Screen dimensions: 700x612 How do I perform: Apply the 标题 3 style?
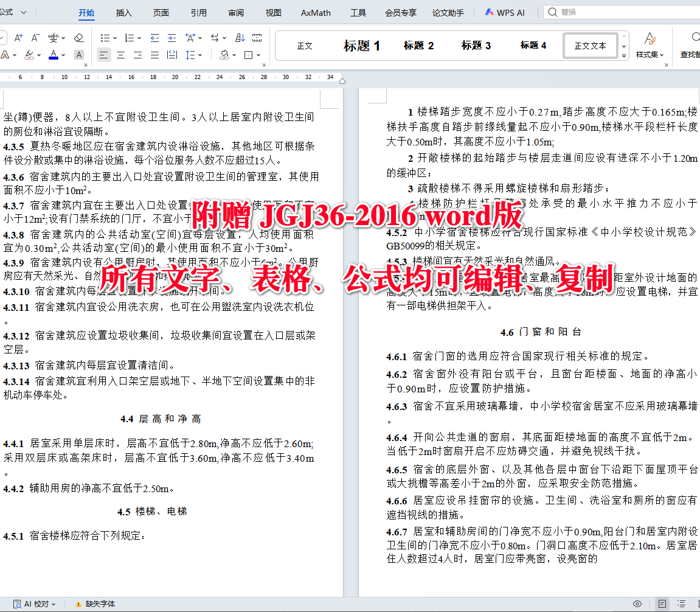coord(476,46)
